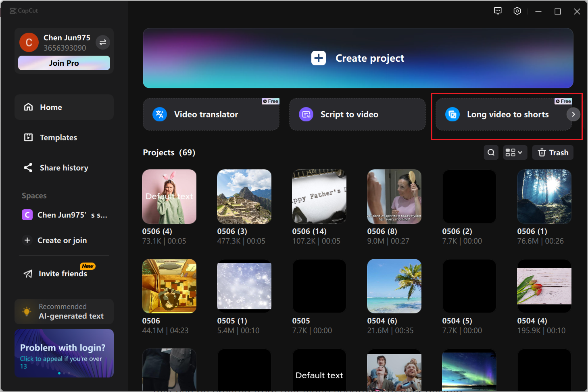
Task: Click the Invite friends paper plane icon
Action: coord(27,273)
